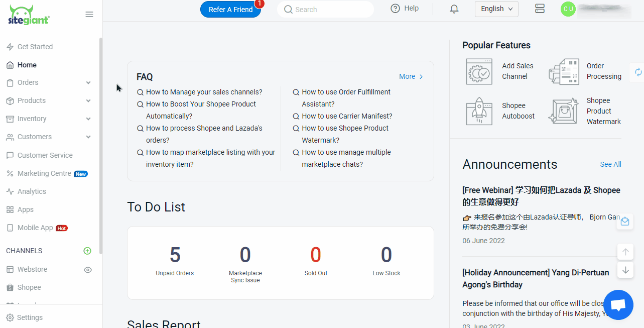The image size is (644, 328).
Task: Open the English language dropdown
Action: tap(496, 9)
